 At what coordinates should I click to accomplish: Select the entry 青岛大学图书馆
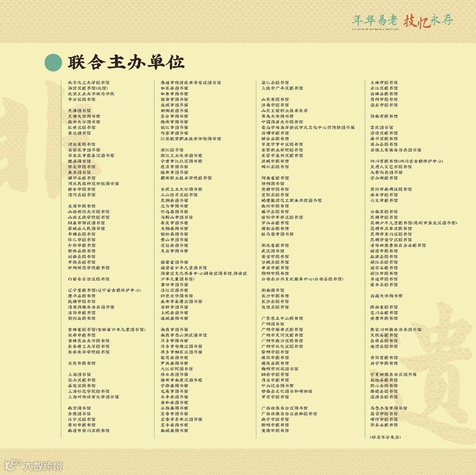pyautogui.click(x=278, y=116)
